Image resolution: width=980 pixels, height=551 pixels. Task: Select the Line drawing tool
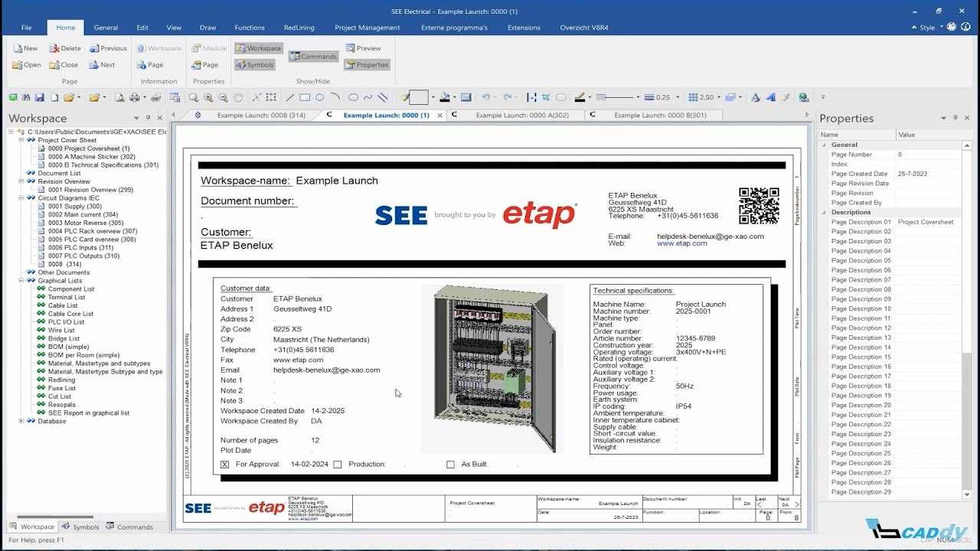point(289,97)
